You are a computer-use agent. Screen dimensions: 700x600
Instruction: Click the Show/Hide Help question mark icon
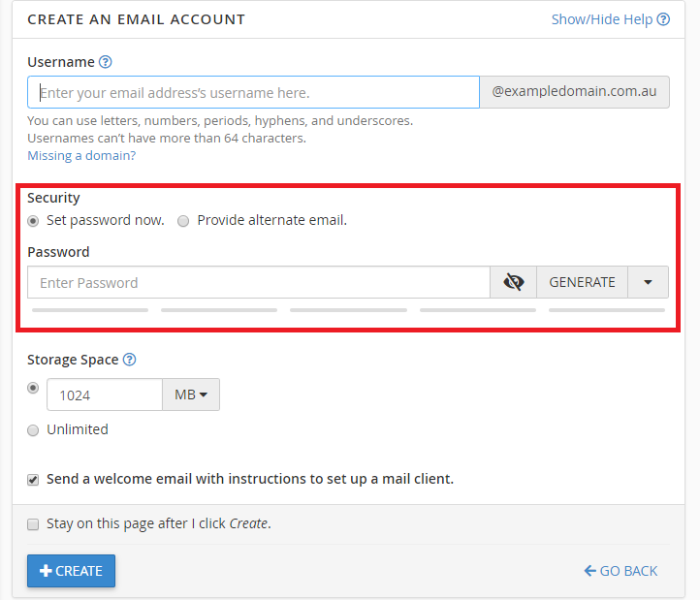click(x=663, y=19)
